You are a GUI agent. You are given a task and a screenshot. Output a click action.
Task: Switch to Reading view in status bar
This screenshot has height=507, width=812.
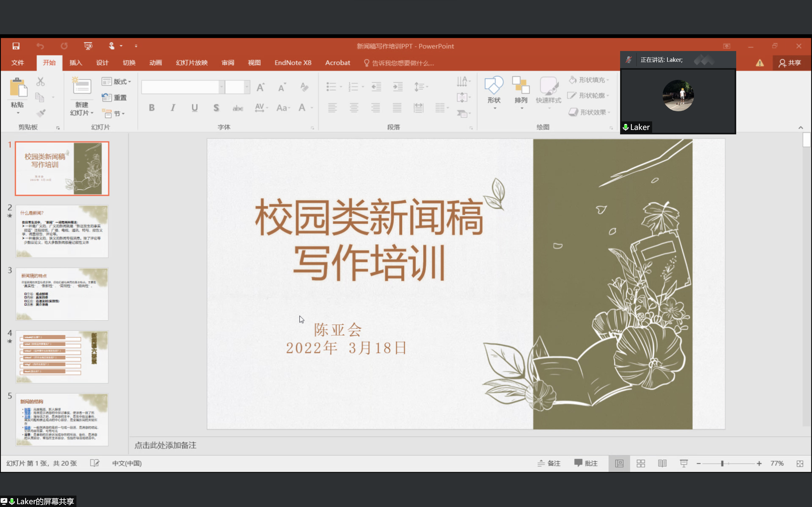tap(662, 463)
